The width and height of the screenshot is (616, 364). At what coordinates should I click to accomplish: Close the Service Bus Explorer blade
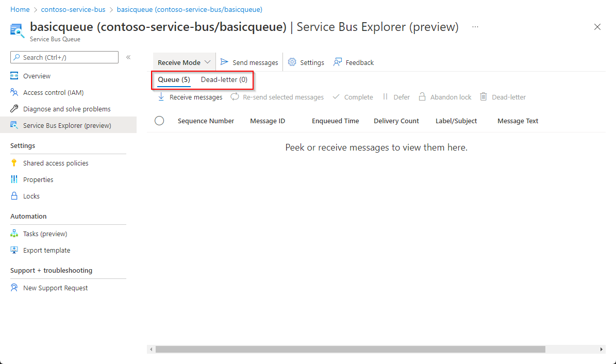pyautogui.click(x=597, y=27)
